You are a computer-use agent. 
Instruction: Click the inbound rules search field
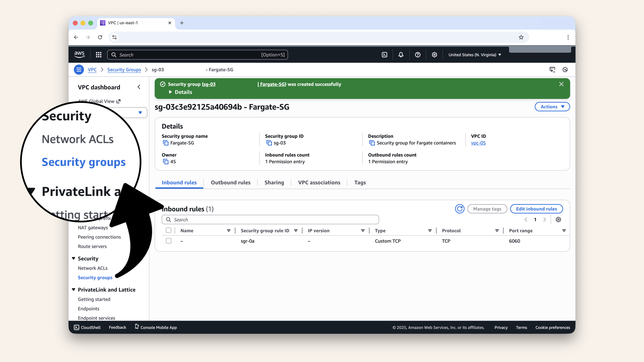click(270, 220)
